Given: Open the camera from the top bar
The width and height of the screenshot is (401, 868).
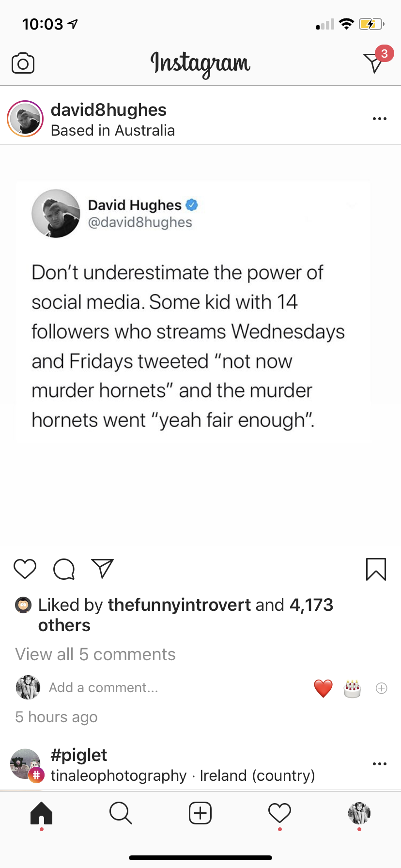Looking at the screenshot, I should point(23,63).
